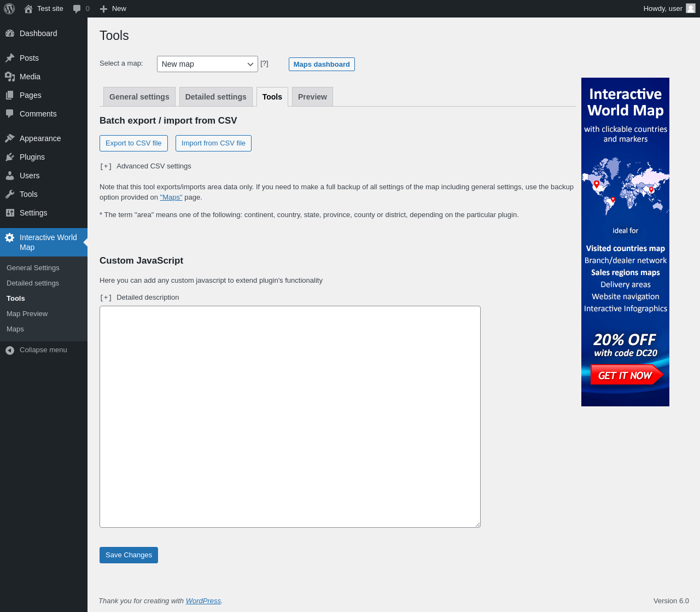
Task: Click Howdy, user account menu
Action: [669, 9]
